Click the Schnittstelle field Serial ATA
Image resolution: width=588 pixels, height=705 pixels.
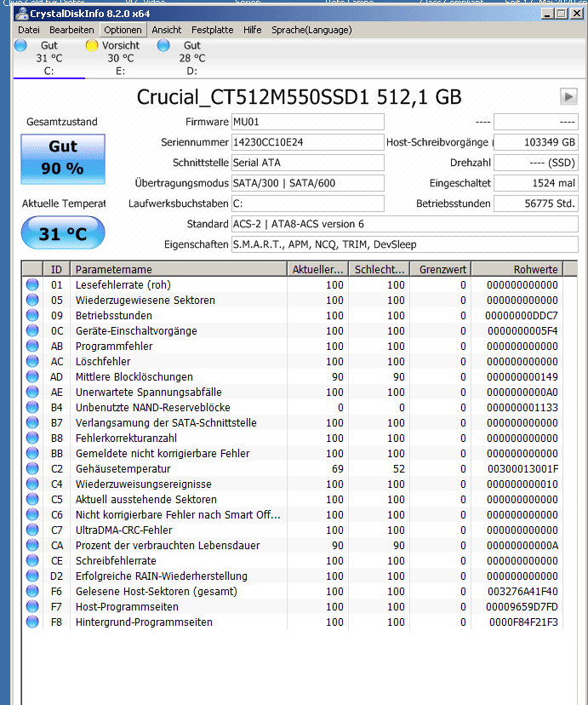[308, 163]
